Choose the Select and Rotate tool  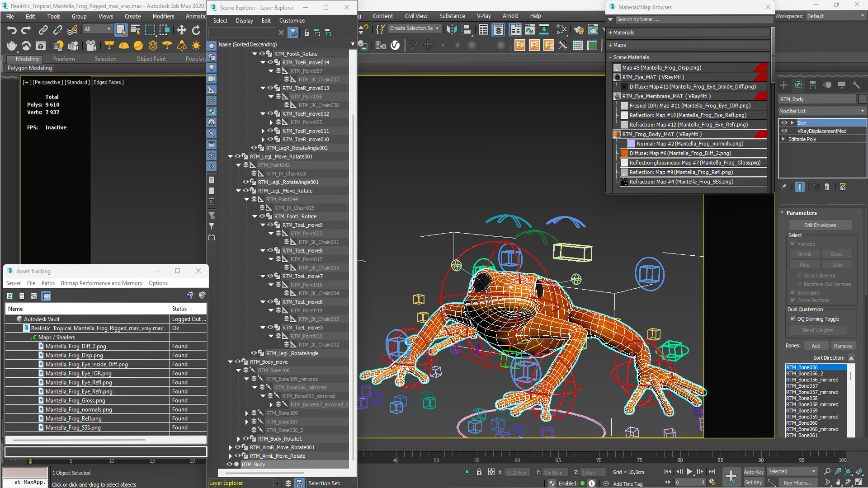pos(196,30)
